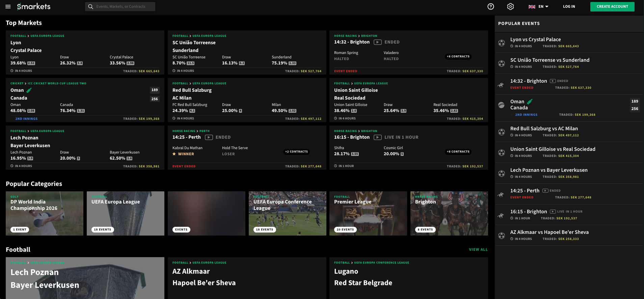Viewport: 644px width, 299px height.
Task: Open AZ Alkmaar vs Hapoel Be'er Sheva football card
Action: (x=247, y=278)
